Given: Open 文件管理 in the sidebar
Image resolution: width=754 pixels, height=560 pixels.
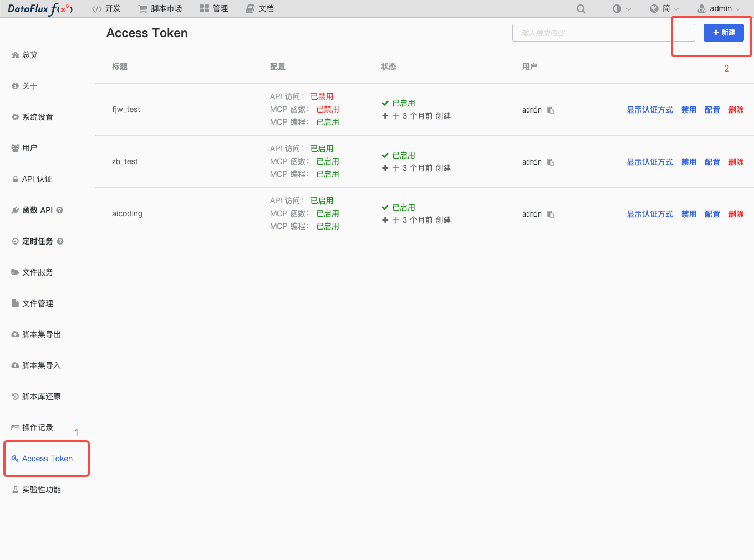Looking at the screenshot, I should [33, 303].
